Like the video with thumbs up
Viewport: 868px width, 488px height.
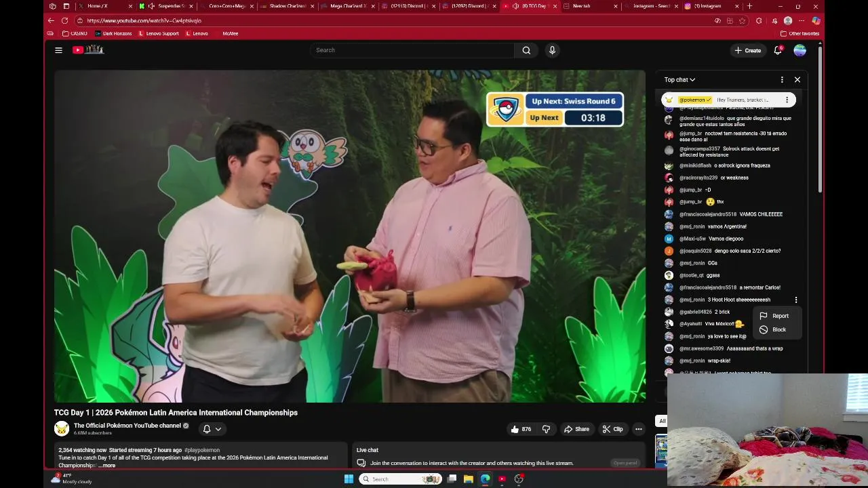(521, 429)
